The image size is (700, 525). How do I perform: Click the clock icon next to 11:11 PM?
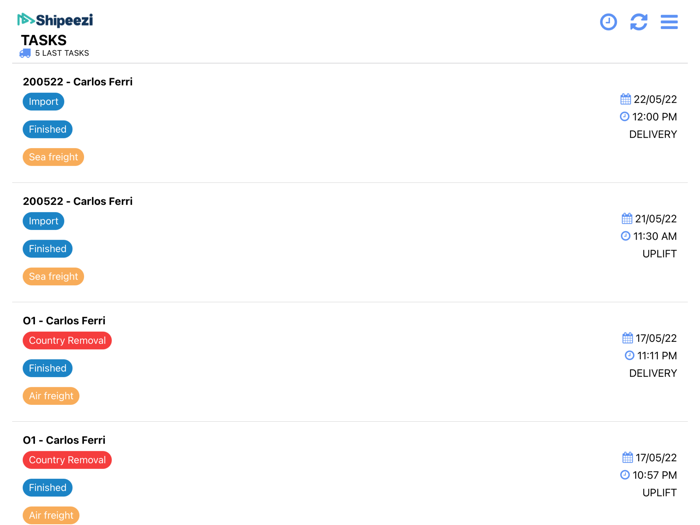[x=629, y=356]
